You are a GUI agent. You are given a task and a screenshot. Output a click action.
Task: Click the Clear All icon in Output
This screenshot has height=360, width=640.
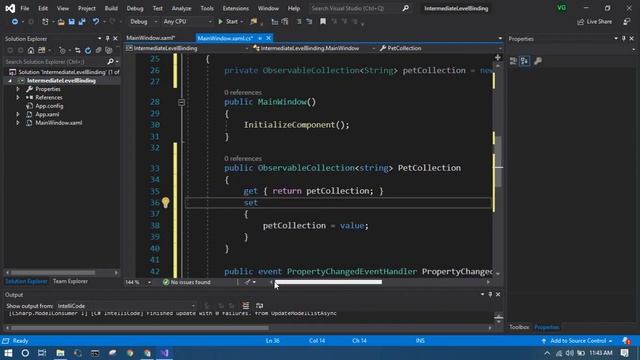coord(245,306)
